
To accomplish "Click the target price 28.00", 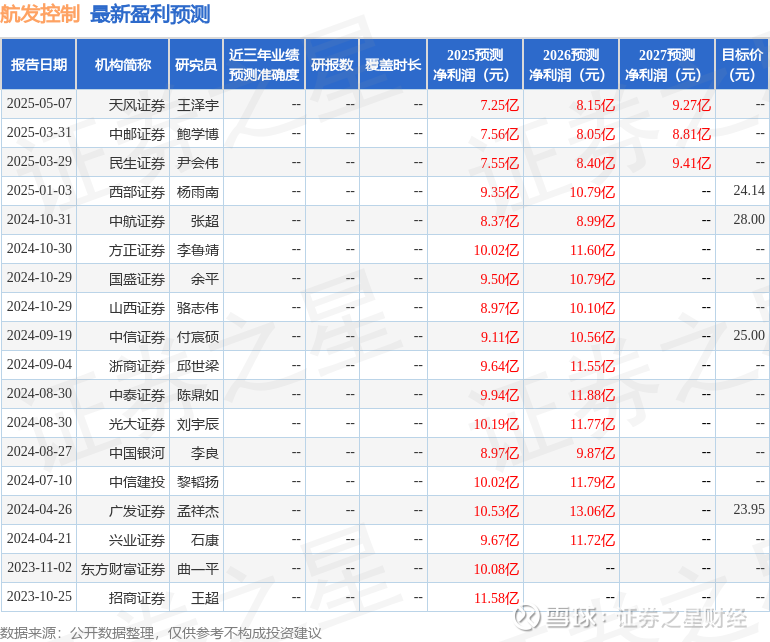I will pyautogui.click(x=749, y=219).
